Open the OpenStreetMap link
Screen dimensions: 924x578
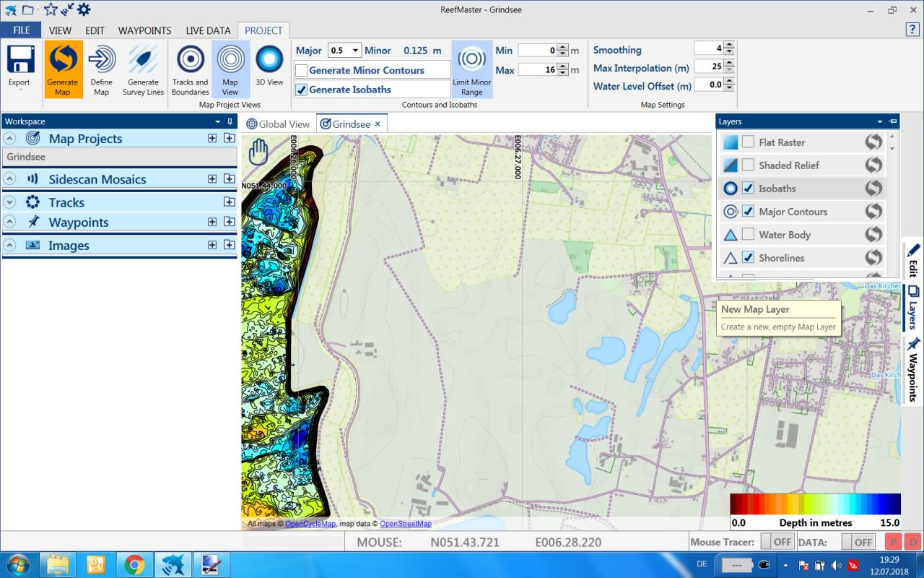click(405, 524)
